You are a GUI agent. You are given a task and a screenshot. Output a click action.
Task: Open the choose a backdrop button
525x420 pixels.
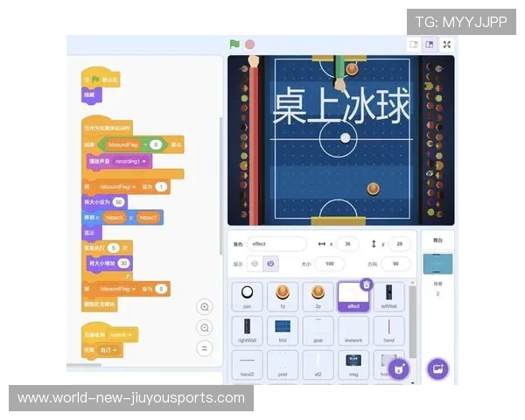point(438,368)
